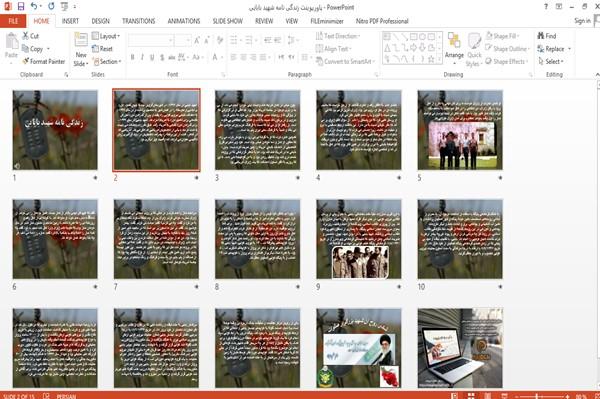
Task: Click the star shape in shapes gallery
Action: coord(431,59)
